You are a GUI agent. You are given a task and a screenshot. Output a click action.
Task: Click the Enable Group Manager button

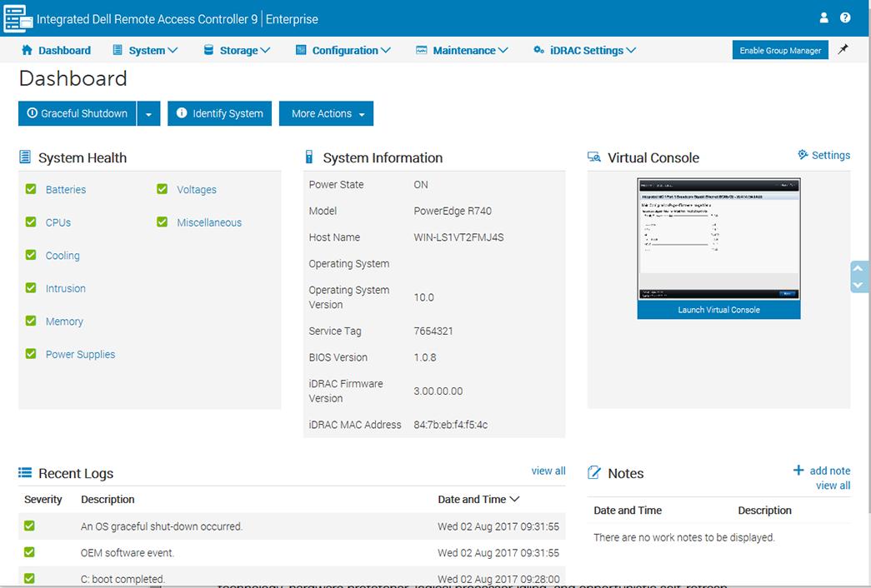[x=780, y=51]
